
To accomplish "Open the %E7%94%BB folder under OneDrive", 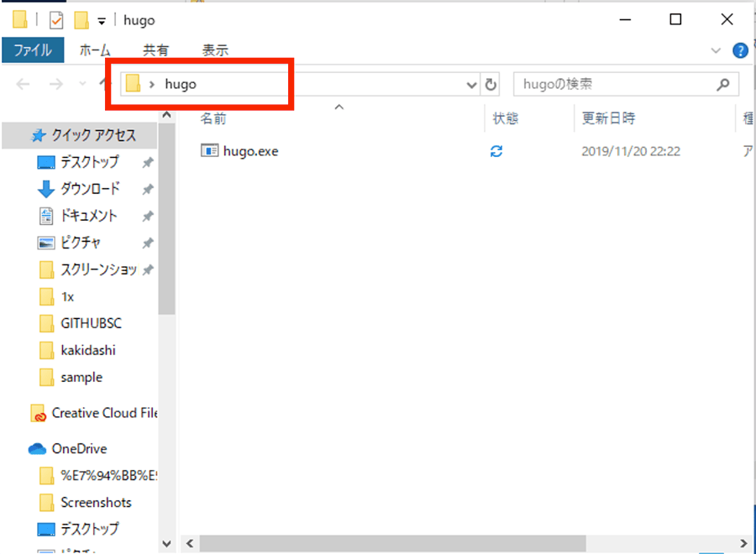I will coord(108,476).
